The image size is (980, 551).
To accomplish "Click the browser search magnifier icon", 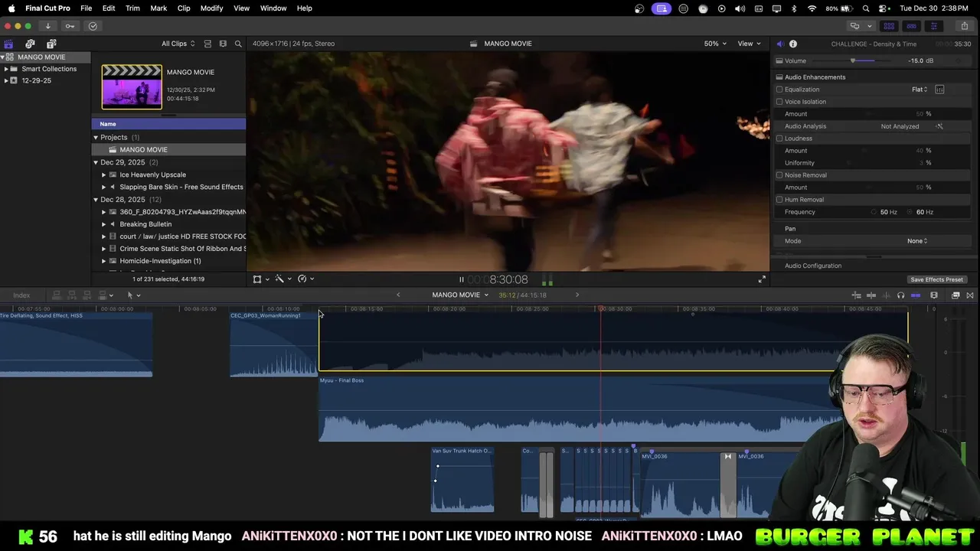I will click(238, 44).
